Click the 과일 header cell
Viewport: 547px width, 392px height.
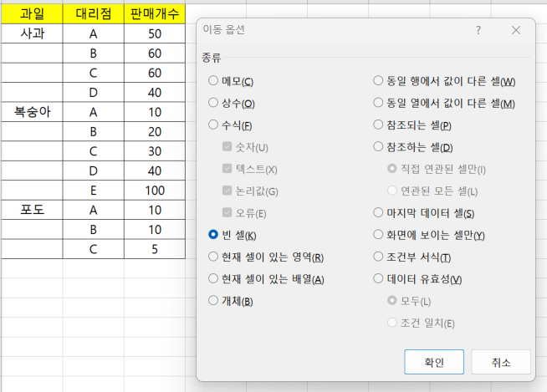[x=32, y=14]
